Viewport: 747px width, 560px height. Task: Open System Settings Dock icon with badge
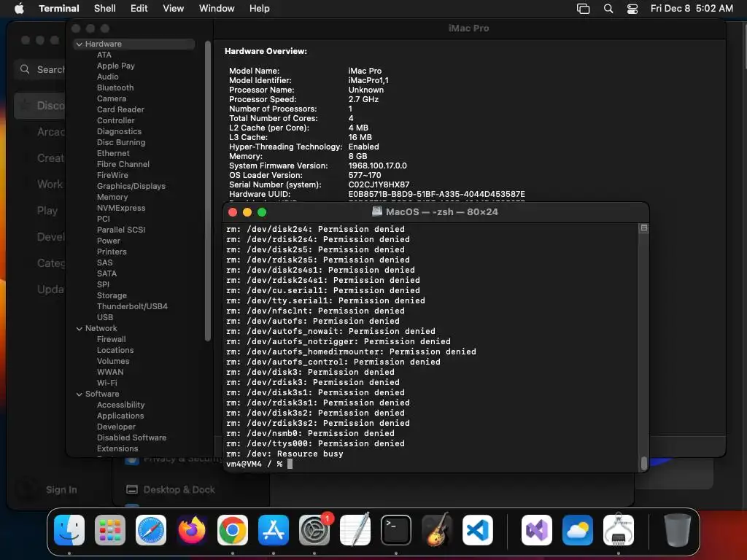coord(314,530)
